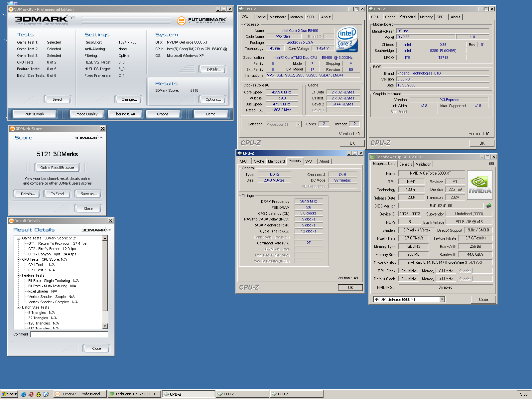Click the fourth quick launch icon beside taskbar buttons
Screen dimensions: 532x399
pos(46,394)
